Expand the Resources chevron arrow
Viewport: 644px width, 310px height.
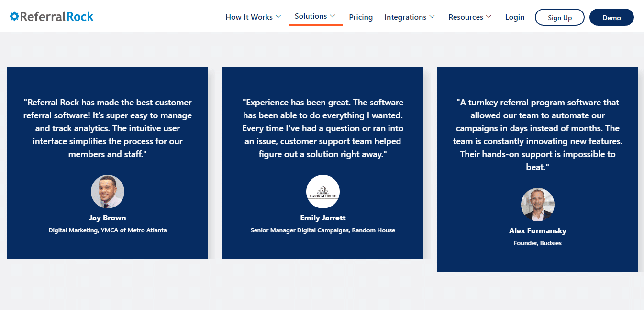click(x=489, y=17)
